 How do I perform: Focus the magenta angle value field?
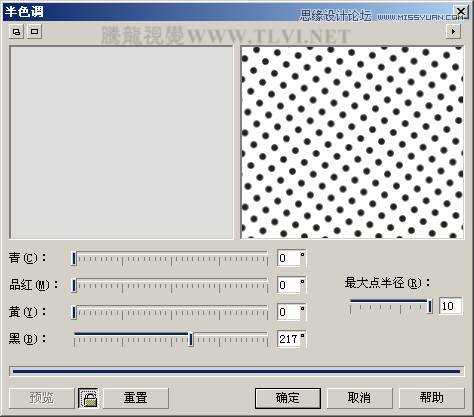tap(291, 285)
